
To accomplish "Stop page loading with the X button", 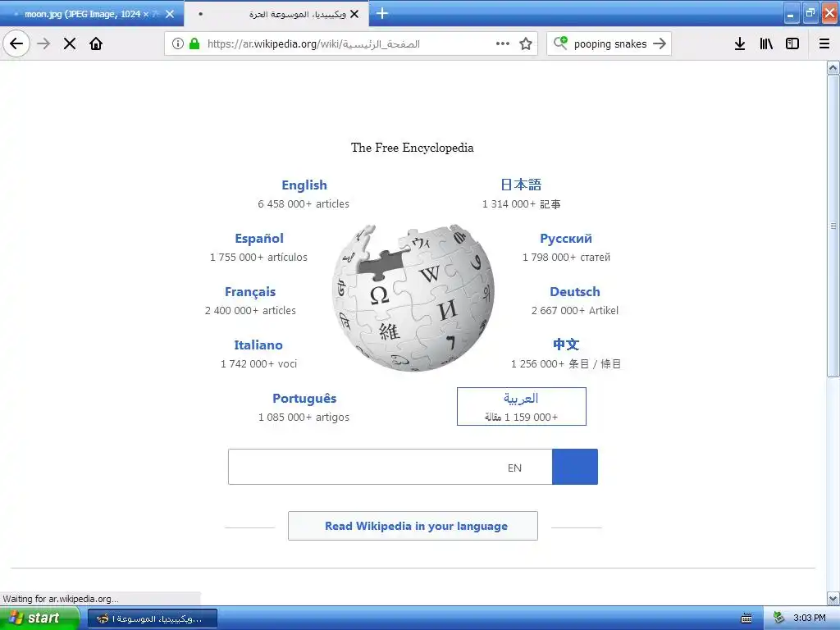I will (70, 43).
